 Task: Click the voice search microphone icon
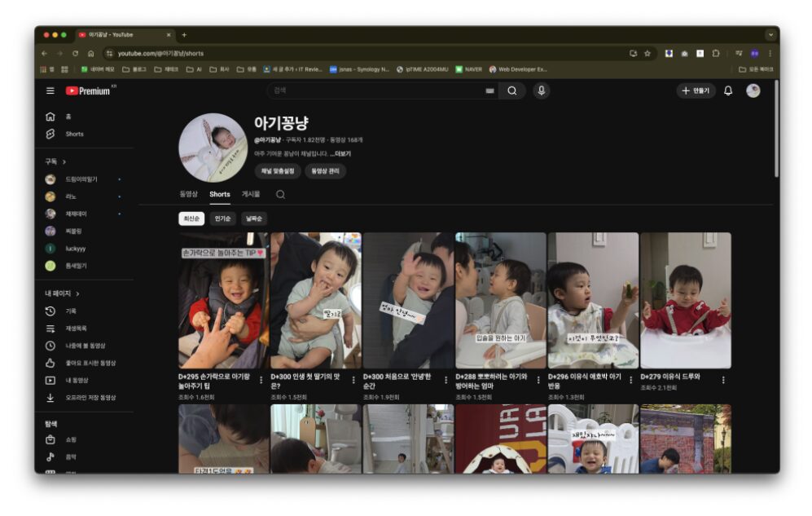coord(542,90)
